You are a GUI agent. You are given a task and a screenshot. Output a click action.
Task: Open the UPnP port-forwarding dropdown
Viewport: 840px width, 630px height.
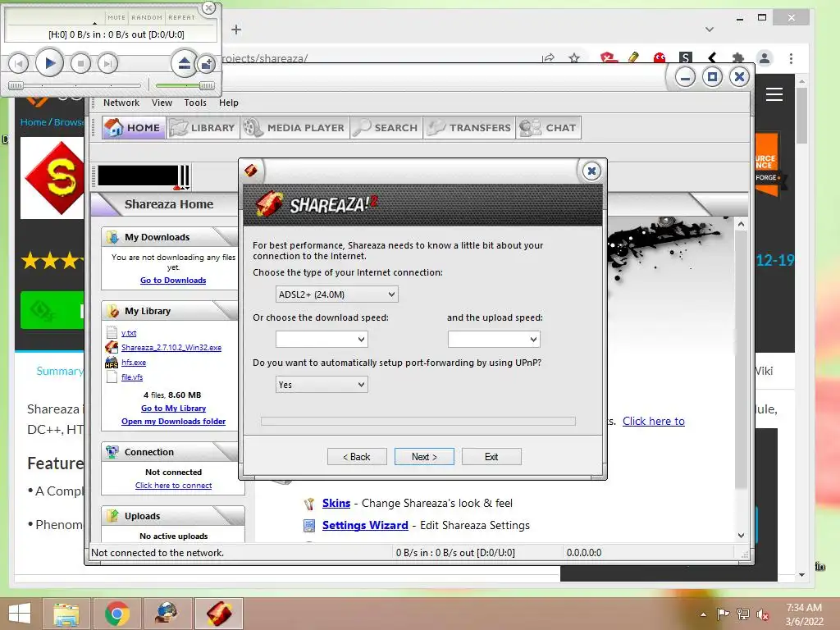click(x=322, y=385)
